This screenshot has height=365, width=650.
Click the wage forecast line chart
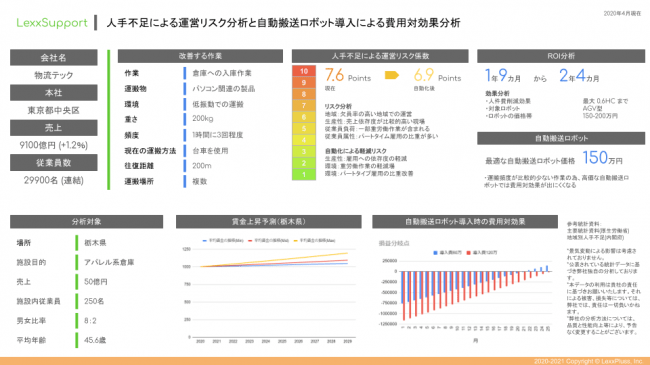(x=269, y=290)
